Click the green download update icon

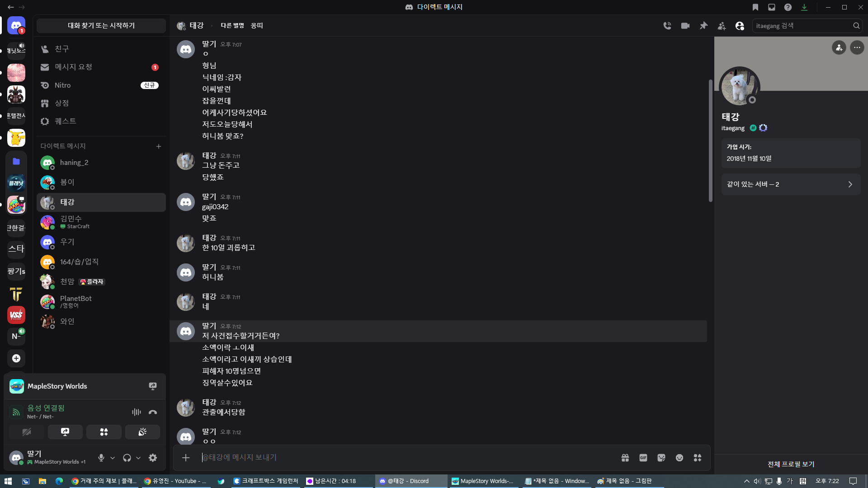804,7
